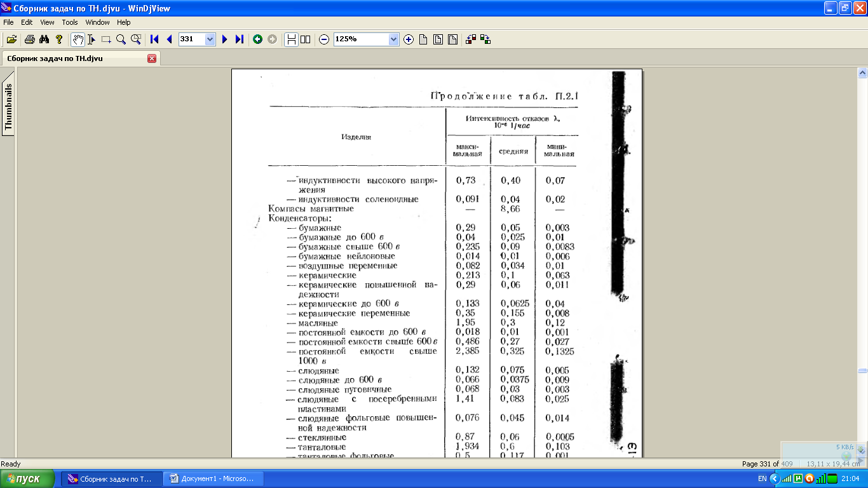
Task: Click the column header Изделия
Action: (356, 137)
